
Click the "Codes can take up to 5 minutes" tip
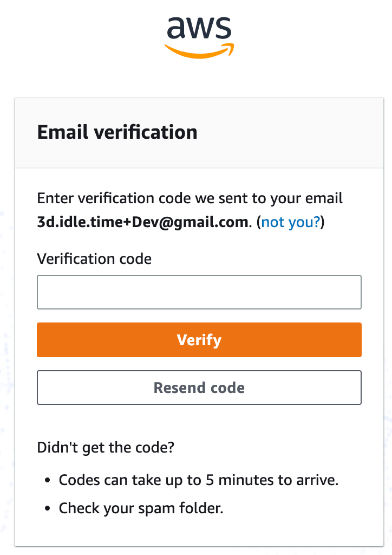point(198,480)
